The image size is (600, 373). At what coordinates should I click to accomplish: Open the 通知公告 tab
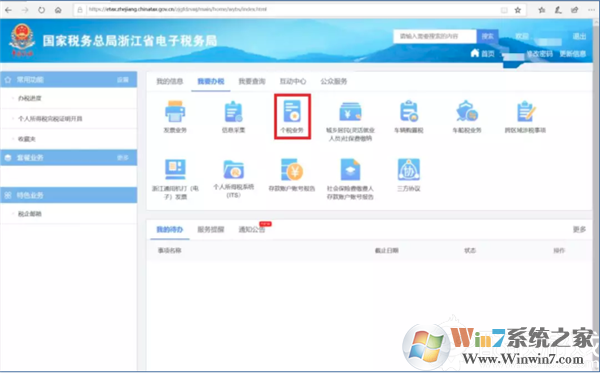tap(252, 230)
